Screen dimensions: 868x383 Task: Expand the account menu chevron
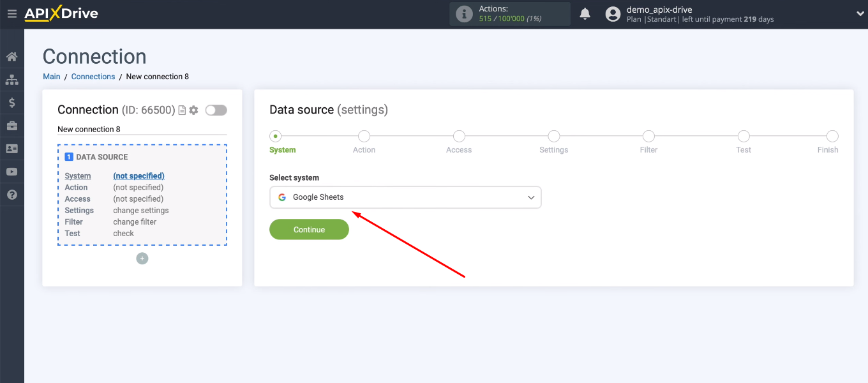coord(860,13)
